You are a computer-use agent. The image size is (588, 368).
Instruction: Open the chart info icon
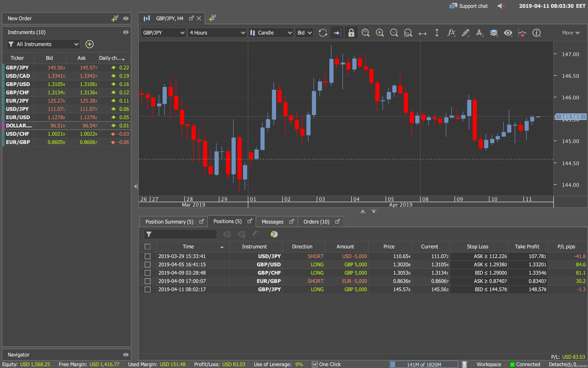536,33
